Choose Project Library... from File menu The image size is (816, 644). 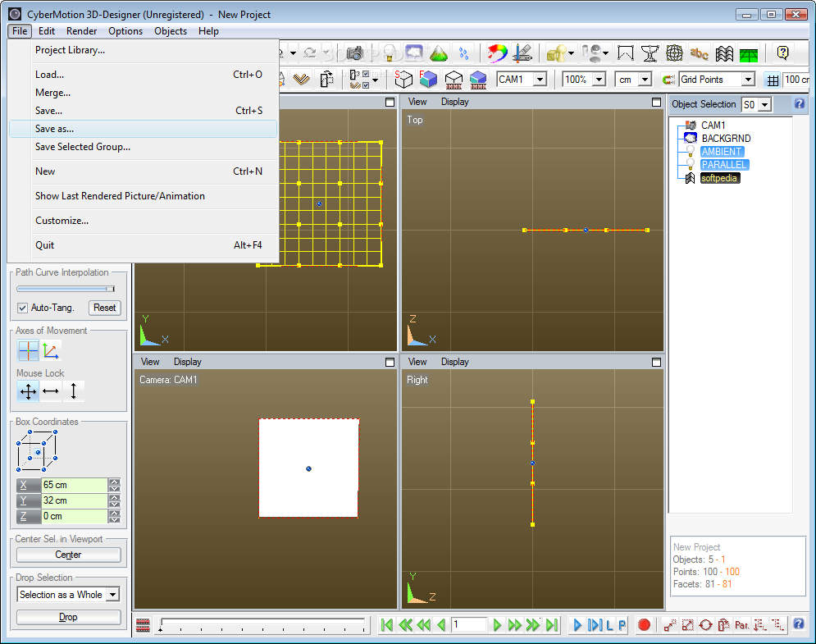tap(144, 50)
